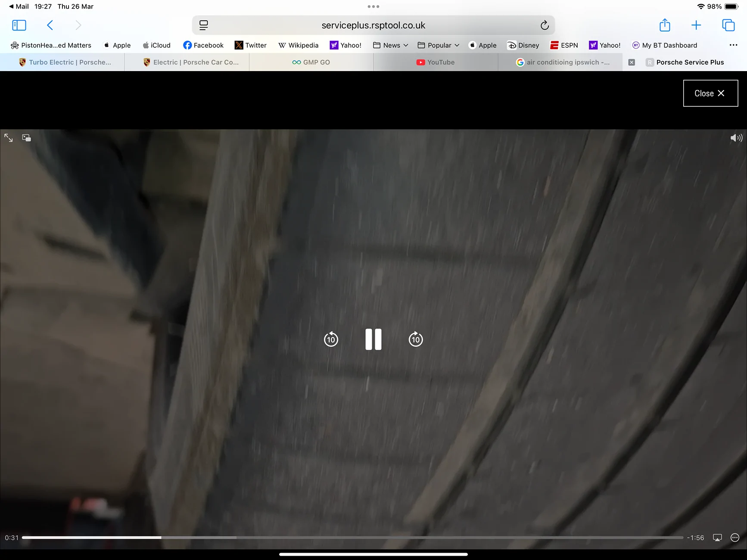This screenshot has width=747, height=560.
Task: Enter fullscreen video mode
Action: [x=9, y=138]
